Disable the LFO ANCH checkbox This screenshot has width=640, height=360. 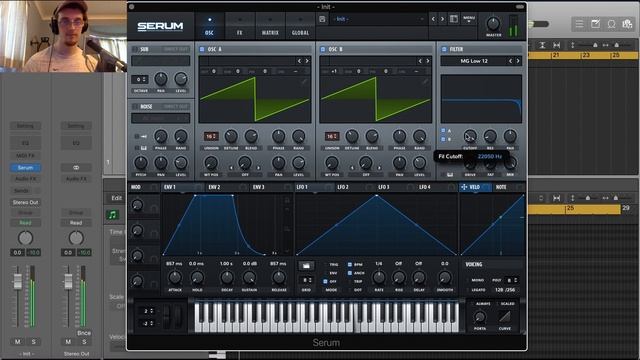click(x=350, y=273)
